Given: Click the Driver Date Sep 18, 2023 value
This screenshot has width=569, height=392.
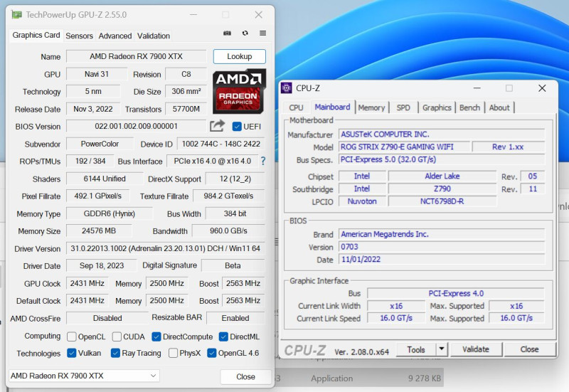Looking at the screenshot, I should click(x=102, y=265).
